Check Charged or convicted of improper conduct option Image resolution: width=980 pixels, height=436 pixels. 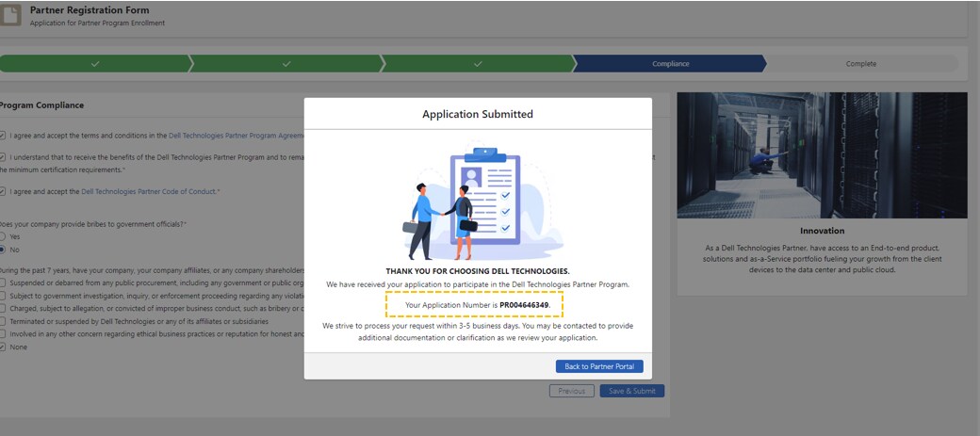point(3,309)
